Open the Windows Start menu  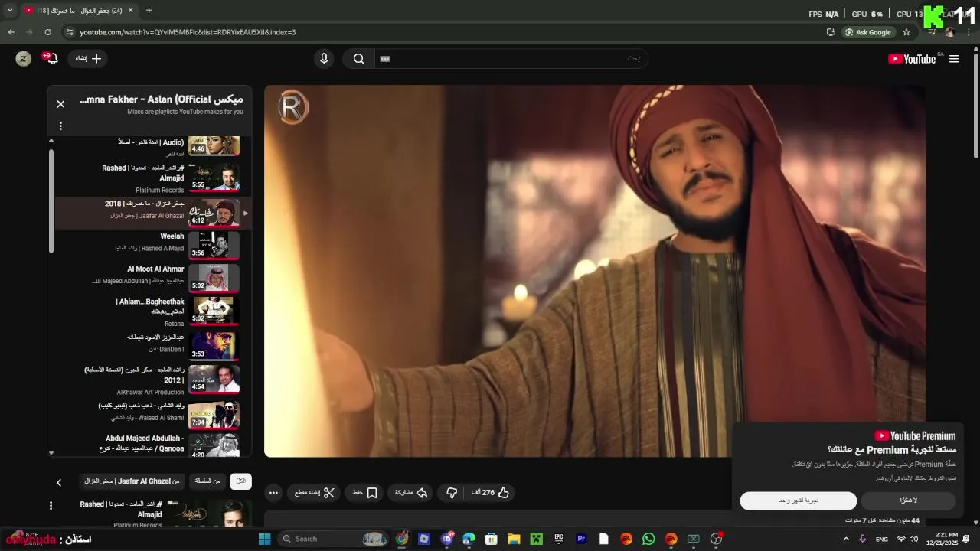click(264, 539)
